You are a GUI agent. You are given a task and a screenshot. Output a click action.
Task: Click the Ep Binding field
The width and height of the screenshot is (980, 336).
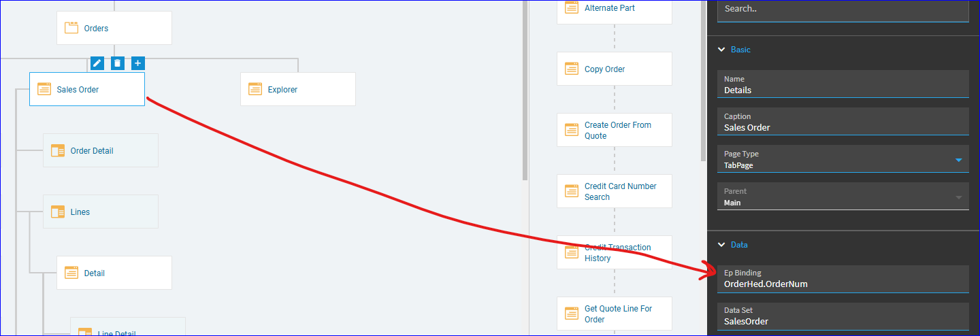click(843, 279)
